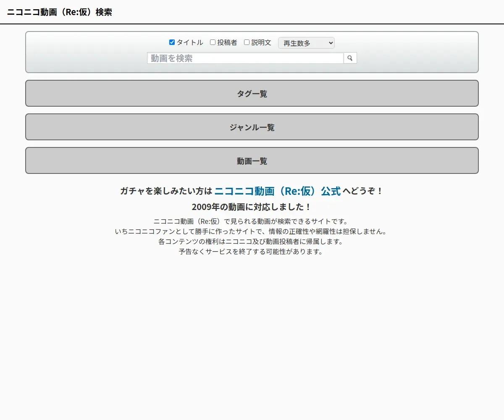Image resolution: width=504 pixels, height=420 pixels.
Task: Open the ニコニコ動画(Re:仮)公式 link
Action: click(278, 191)
